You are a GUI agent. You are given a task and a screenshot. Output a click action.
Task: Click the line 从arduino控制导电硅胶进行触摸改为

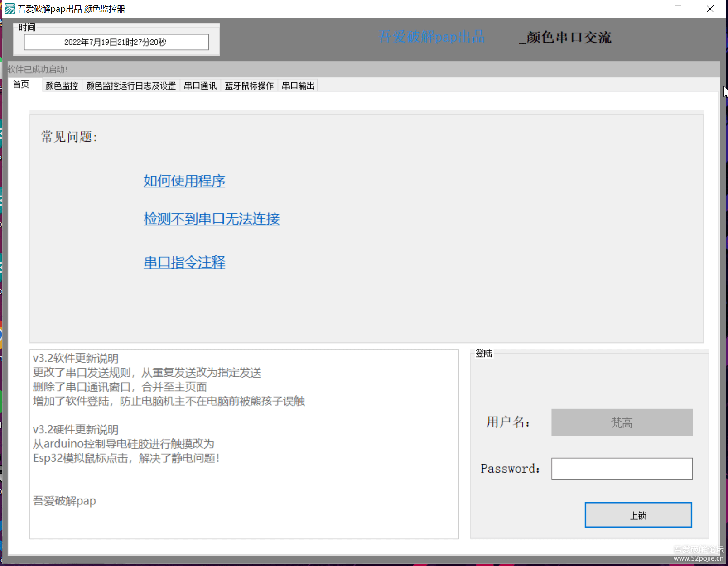pos(124,444)
